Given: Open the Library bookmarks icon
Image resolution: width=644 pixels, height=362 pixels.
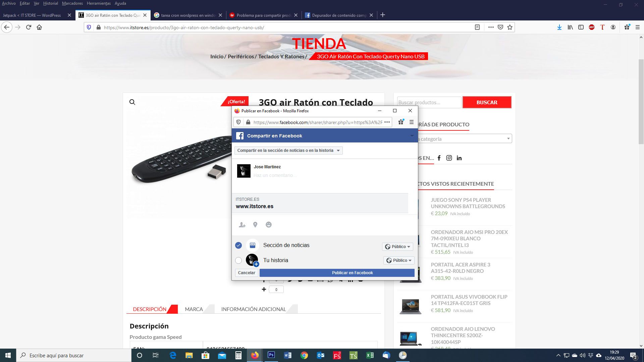Looking at the screenshot, I should coord(570,27).
